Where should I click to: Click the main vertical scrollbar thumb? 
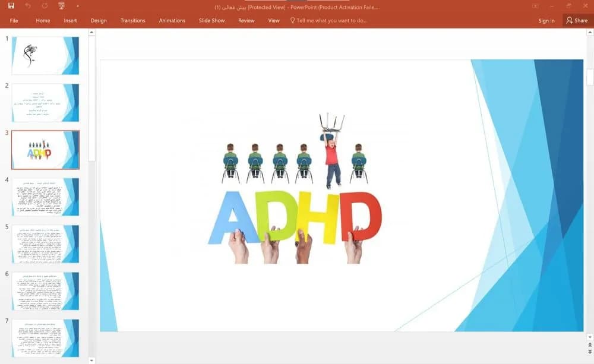tap(590, 77)
